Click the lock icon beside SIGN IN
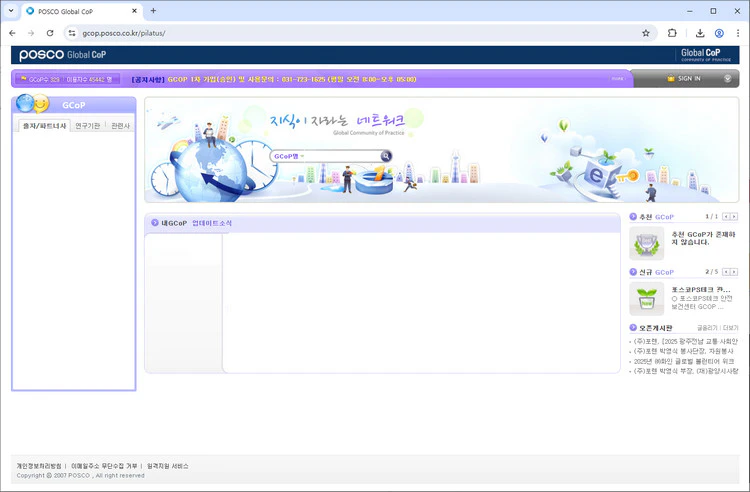The width and height of the screenshot is (750, 492). [x=671, y=79]
